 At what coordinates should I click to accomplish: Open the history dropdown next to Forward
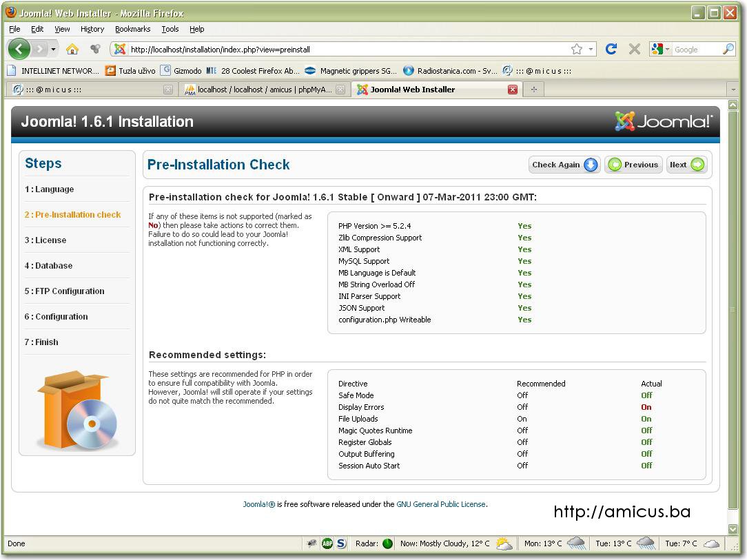tap(53, 49)
